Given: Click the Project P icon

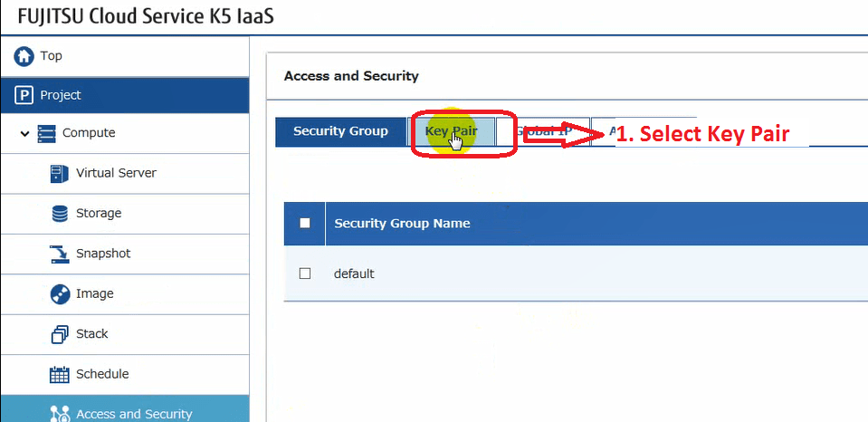Looking at the screenshot, I should click(24, 95).
